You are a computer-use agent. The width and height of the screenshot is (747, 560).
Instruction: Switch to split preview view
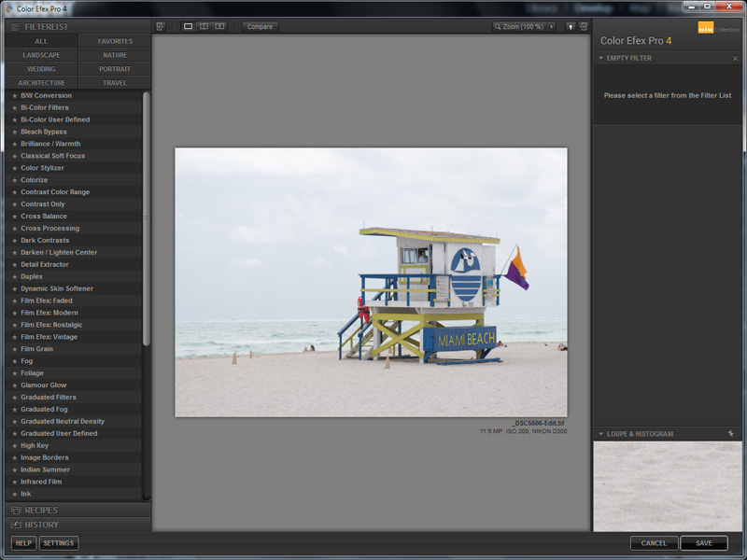204,27
